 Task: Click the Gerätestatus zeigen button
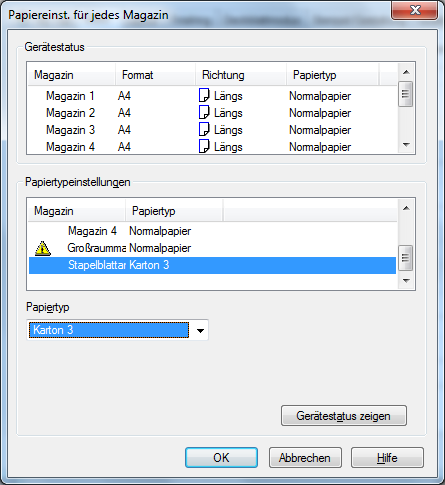coord(344,416)
